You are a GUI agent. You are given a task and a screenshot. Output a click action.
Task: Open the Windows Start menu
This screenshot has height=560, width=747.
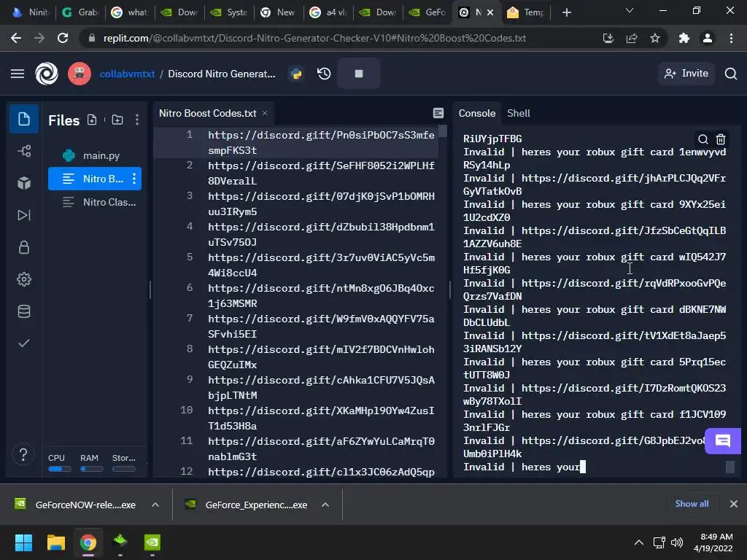pyautogui.click(x=23, y=542)
